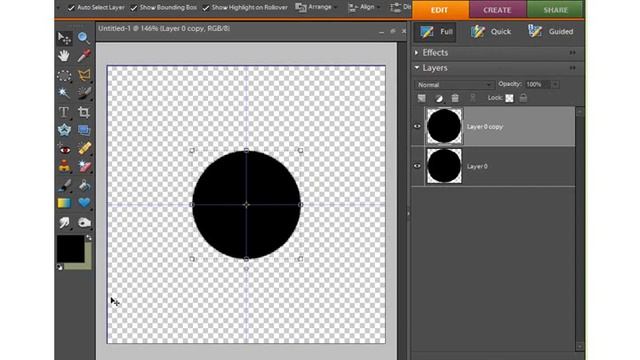Select the Elliptical Marquee tool
640x360 pixels.
point(64,75)
